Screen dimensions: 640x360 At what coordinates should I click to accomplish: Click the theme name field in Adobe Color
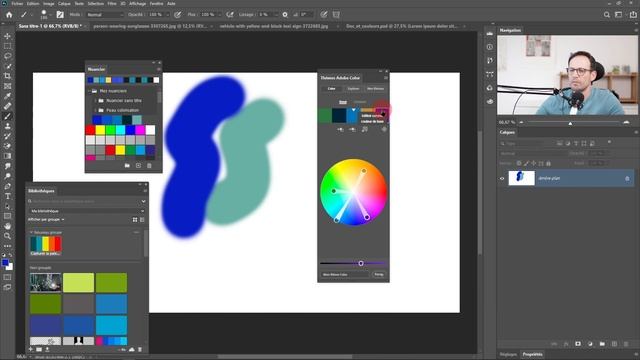(345, 274)
